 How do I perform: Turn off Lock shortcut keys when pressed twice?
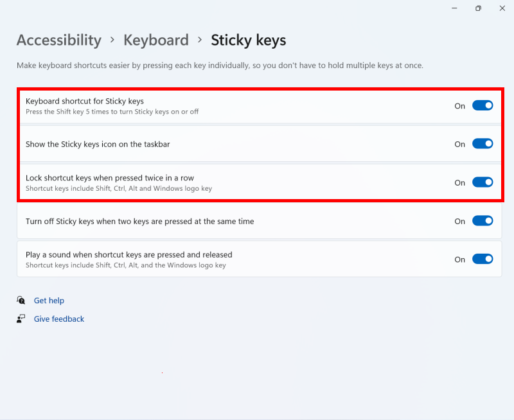click(483, 182)
